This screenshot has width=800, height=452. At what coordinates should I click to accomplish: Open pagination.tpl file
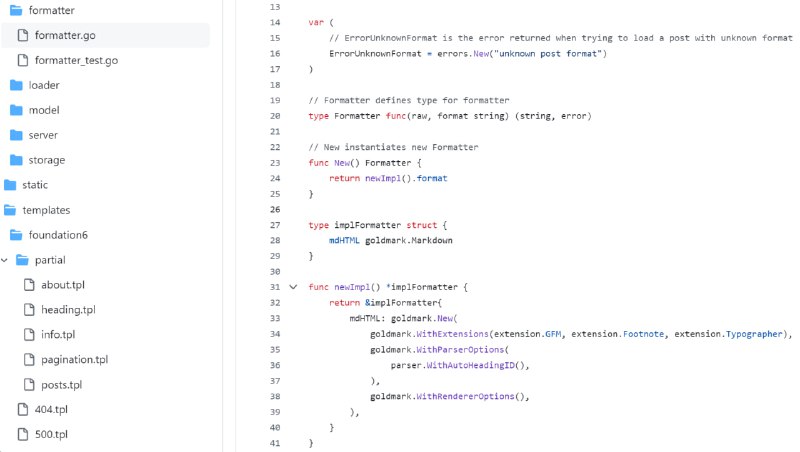coord(74,360)
